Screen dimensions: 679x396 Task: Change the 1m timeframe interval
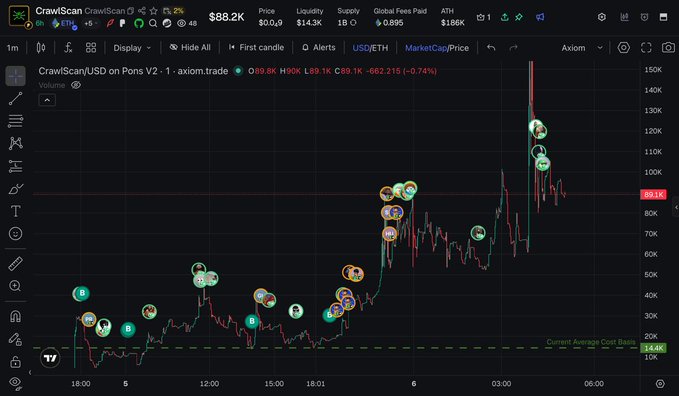click(x=13, y=48)
